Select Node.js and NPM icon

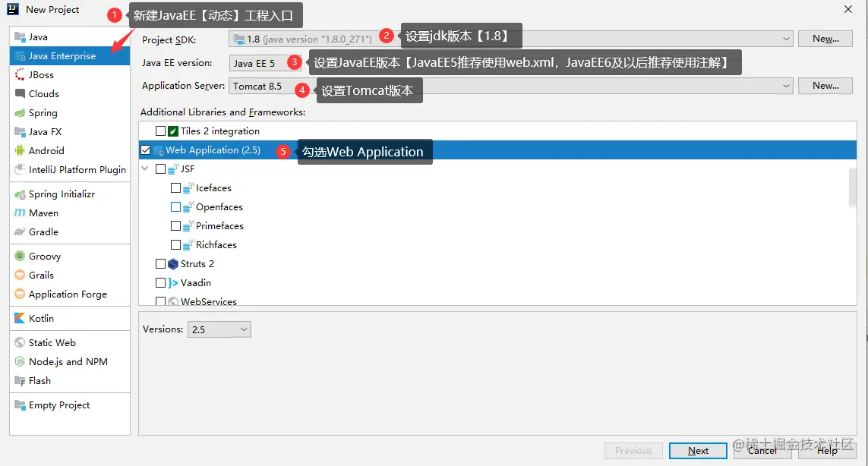pos(20,361)
